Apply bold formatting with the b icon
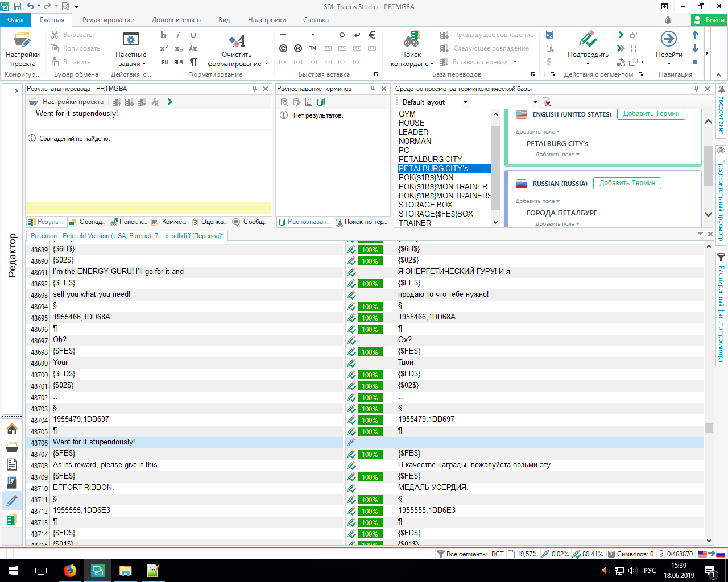This screenshot has height=582, width=728. pos(164,35)
